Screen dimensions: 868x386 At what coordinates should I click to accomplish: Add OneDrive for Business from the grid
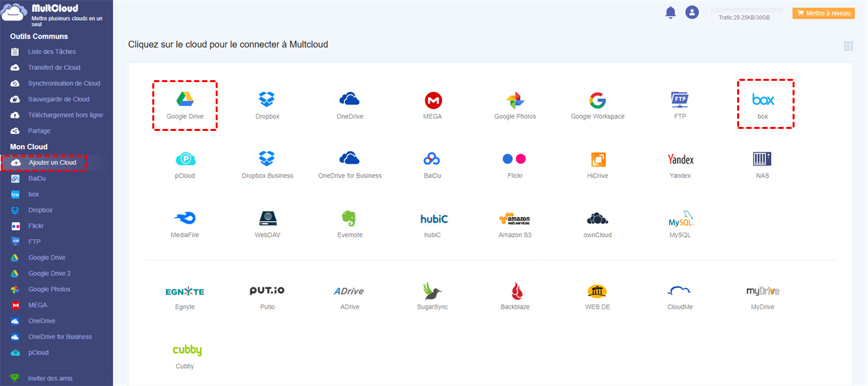tap(350, 164)
